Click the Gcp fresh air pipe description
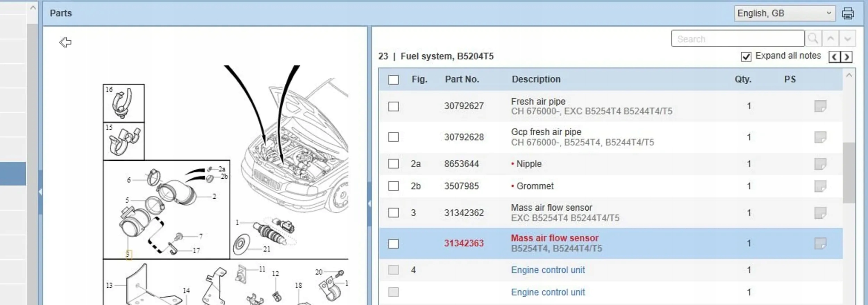This screenshot has height=305, width=868. [x=546, y=132]
